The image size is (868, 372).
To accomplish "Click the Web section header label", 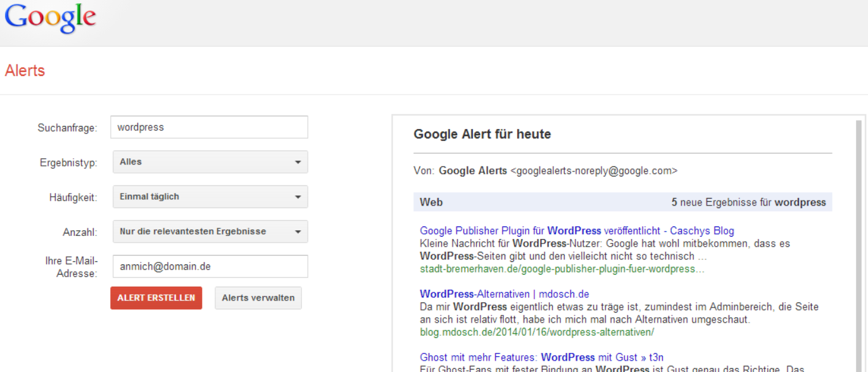I will 431,202.
